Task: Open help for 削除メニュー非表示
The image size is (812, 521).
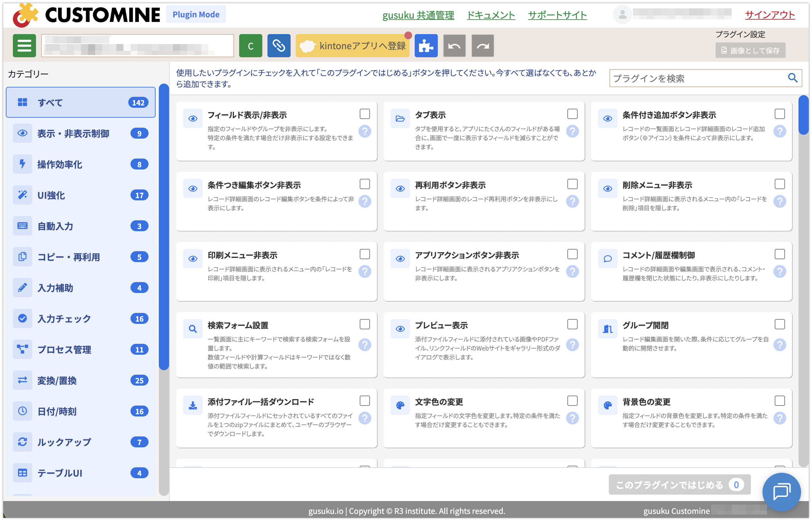Action: pyautogui.click(x=780, y=201)
